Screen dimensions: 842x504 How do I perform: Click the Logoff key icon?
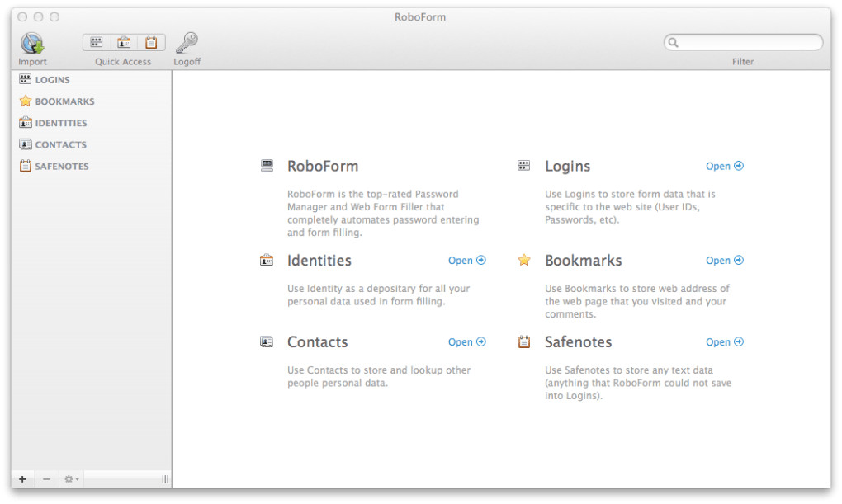[x=187, y=42]
